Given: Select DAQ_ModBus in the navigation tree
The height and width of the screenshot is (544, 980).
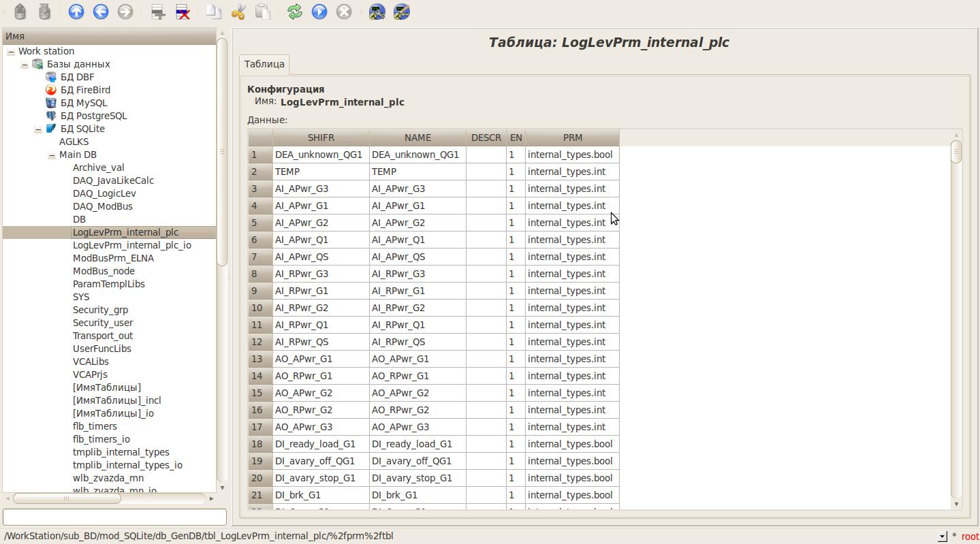Looking at the screenshot, I should point(102,206).
